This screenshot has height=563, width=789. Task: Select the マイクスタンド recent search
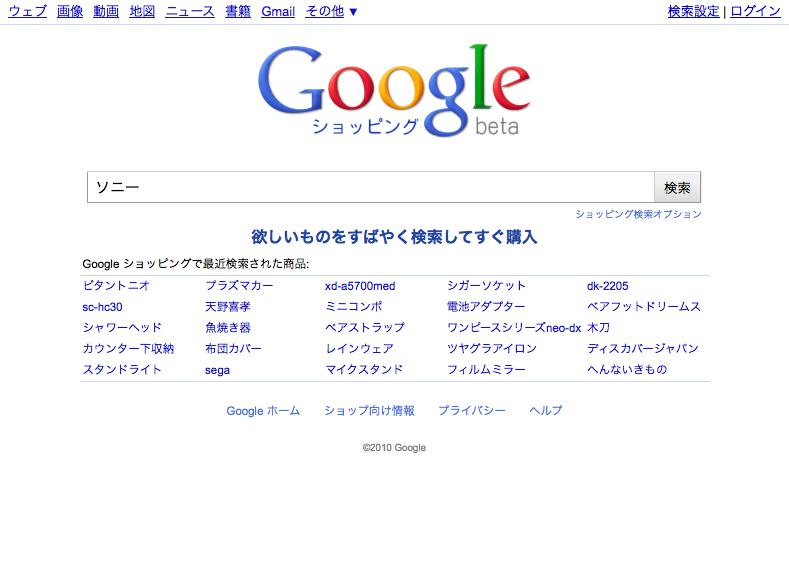364,369
